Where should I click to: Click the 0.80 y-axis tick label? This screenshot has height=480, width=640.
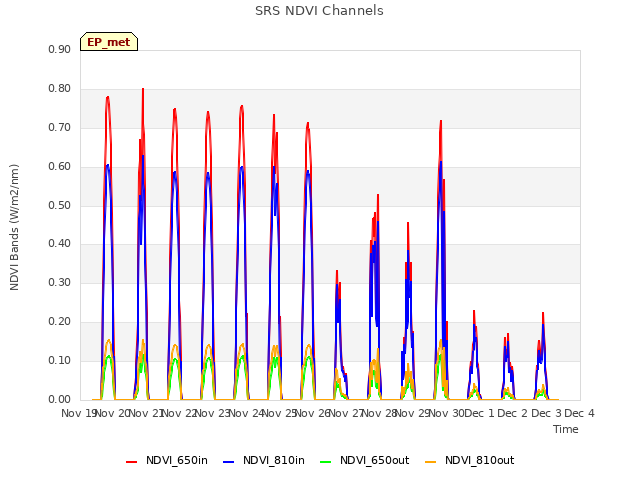click(x=59, y=89)
